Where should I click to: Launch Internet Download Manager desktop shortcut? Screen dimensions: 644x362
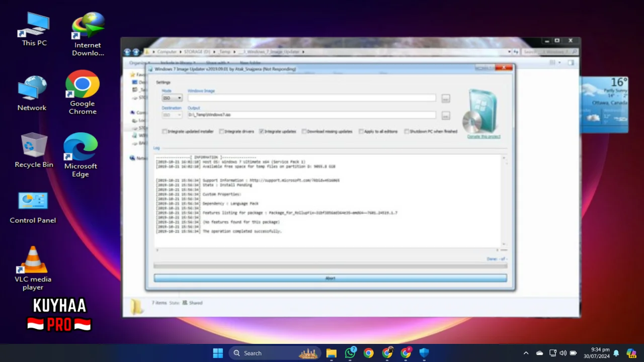(88, 34)
